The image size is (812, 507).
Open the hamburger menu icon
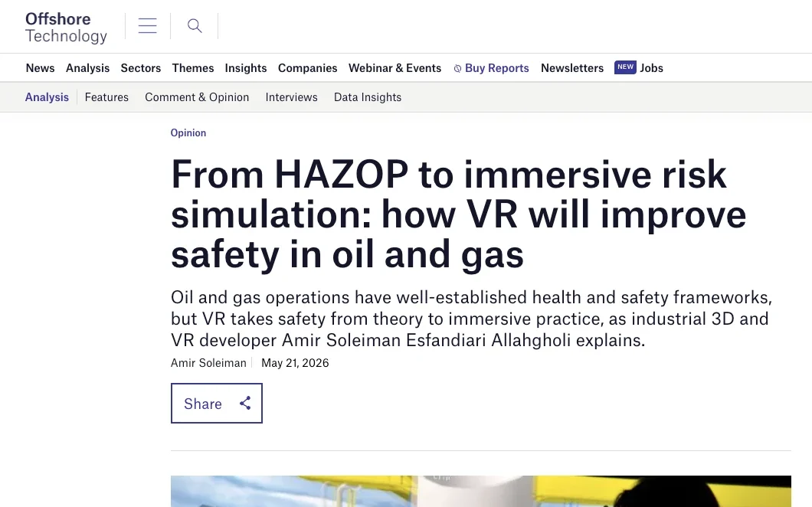(148, 26)
